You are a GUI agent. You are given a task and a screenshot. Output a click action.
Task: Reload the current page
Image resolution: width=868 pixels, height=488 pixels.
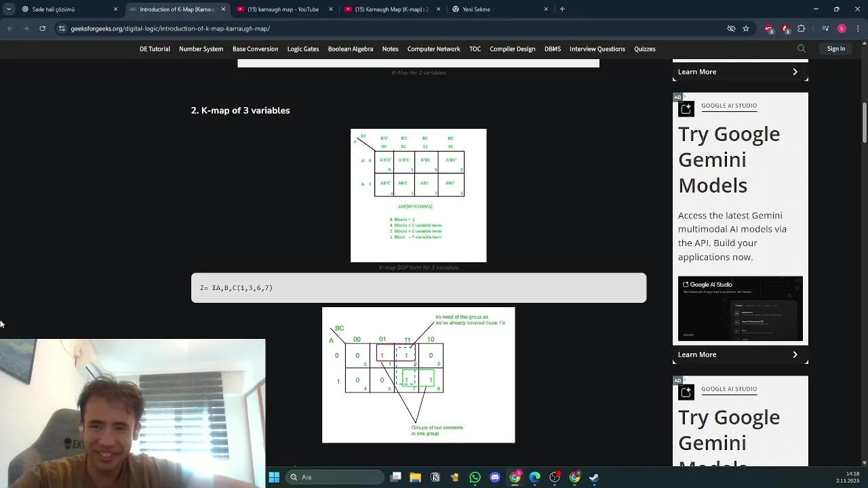coord(42,28)
